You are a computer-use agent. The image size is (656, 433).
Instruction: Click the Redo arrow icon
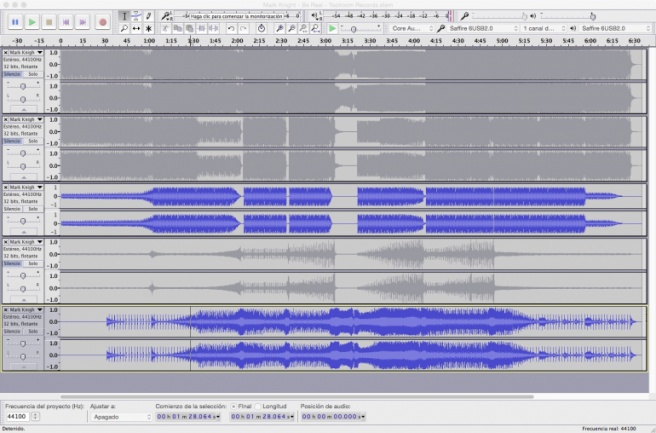243,28
